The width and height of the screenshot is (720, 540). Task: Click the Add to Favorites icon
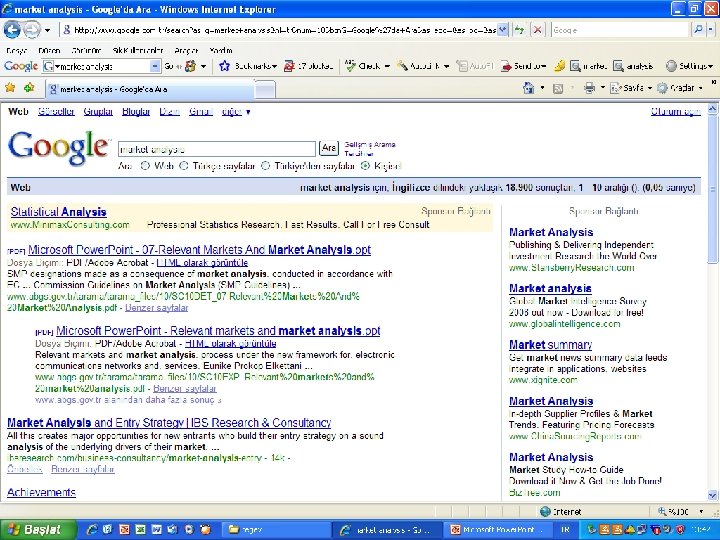[x=29, y=87]
